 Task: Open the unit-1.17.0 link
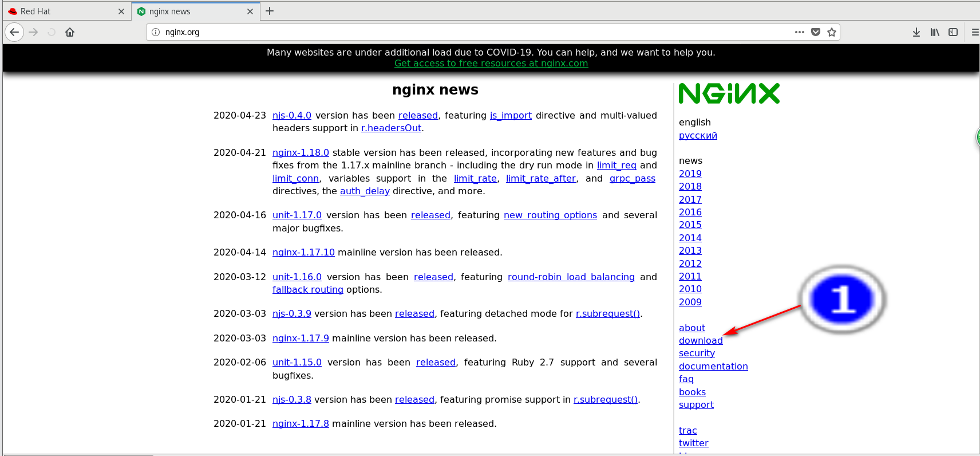point(297,215)
